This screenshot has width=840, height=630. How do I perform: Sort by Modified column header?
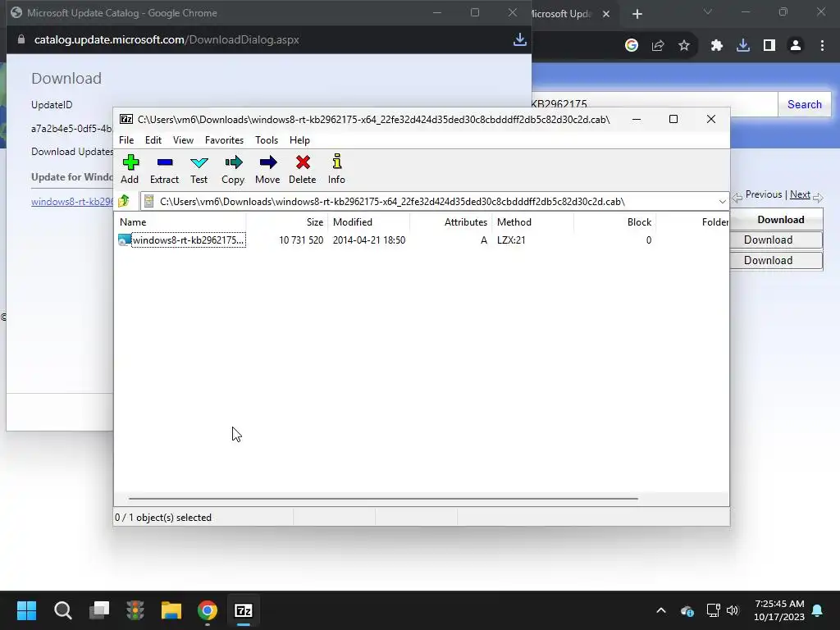click(368, 221)
